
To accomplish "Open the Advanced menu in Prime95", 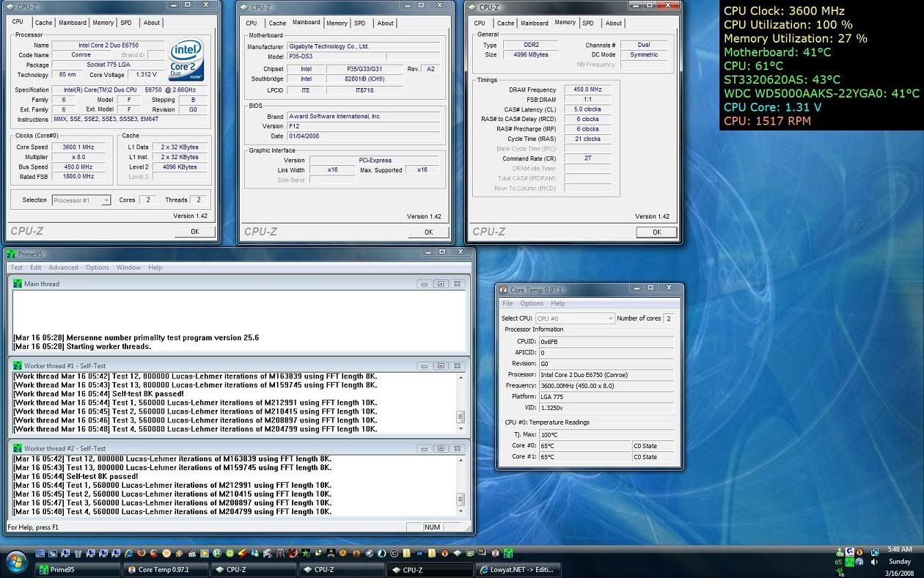I will pyautogui.click(x=63, y=268).
